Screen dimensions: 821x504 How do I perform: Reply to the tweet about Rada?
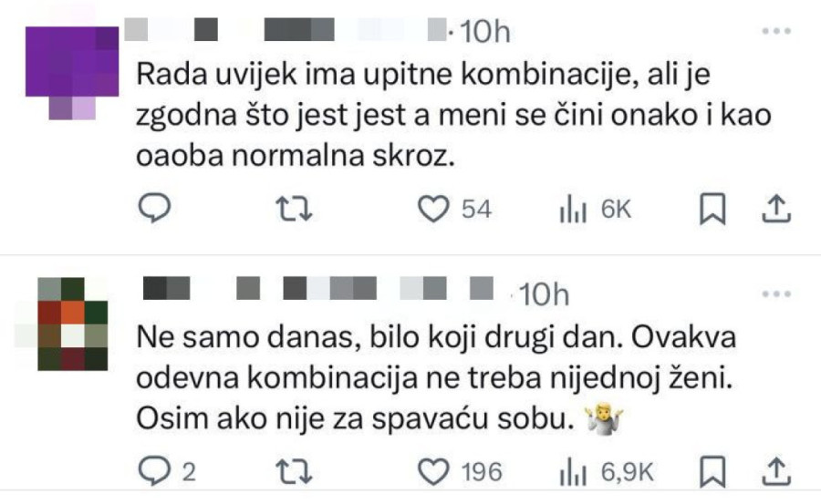pyautogui.click(x=155, y=210)
